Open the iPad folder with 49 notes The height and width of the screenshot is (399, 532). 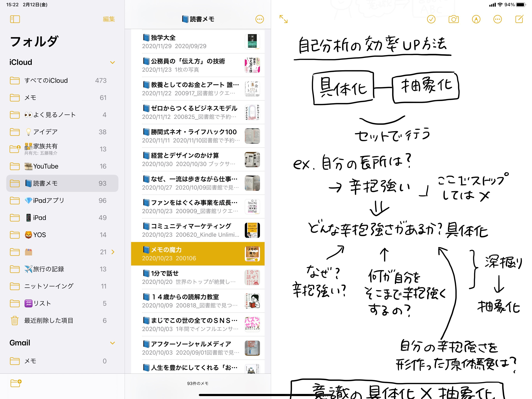[x=62, y=218]
